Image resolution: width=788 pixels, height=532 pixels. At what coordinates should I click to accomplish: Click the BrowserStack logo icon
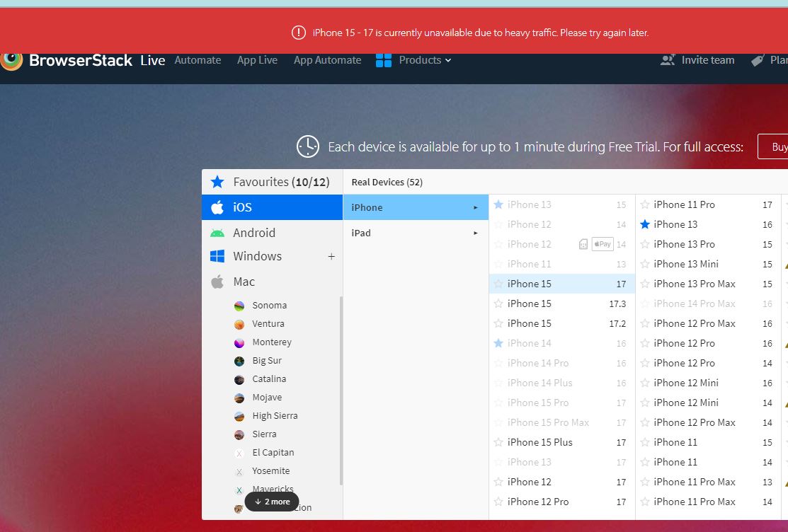point(11,62)
